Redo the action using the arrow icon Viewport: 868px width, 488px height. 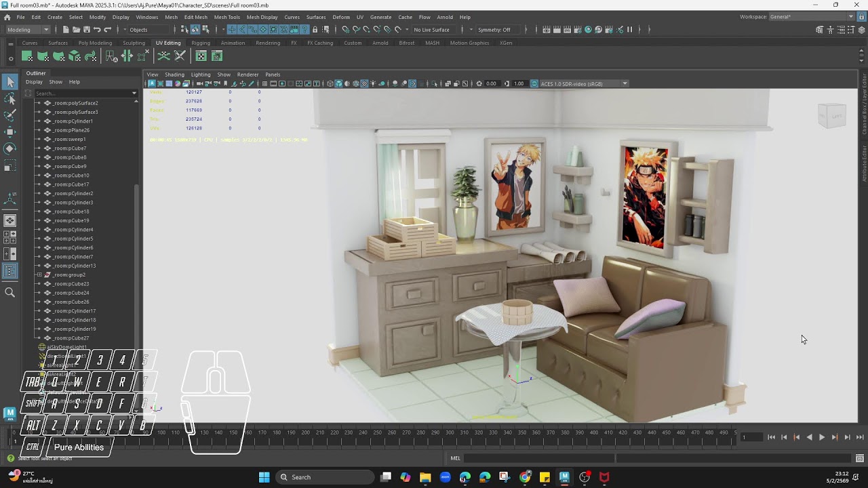[x=107, y=30]
